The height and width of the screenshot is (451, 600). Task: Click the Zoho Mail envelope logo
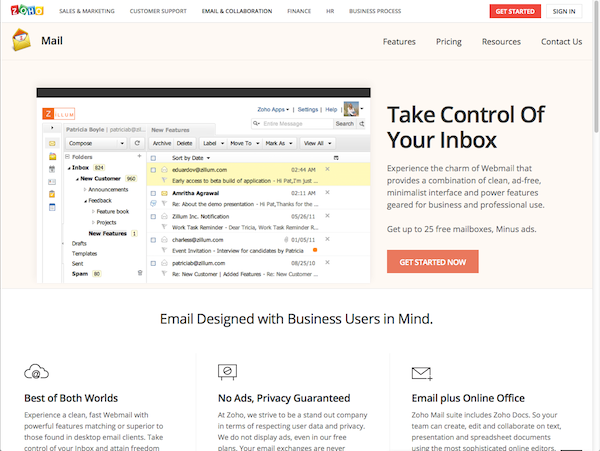pyautogui.click(x=21, y=40)
